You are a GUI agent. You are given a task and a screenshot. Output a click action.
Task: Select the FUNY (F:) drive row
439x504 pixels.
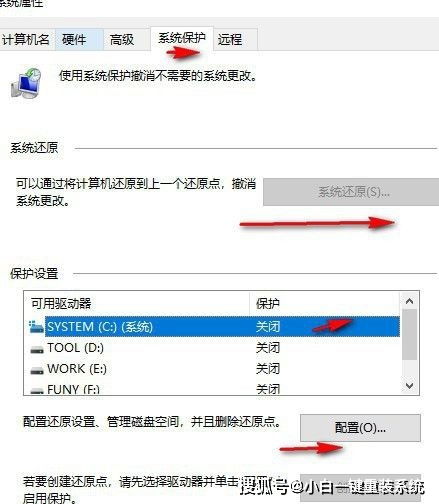213,388
